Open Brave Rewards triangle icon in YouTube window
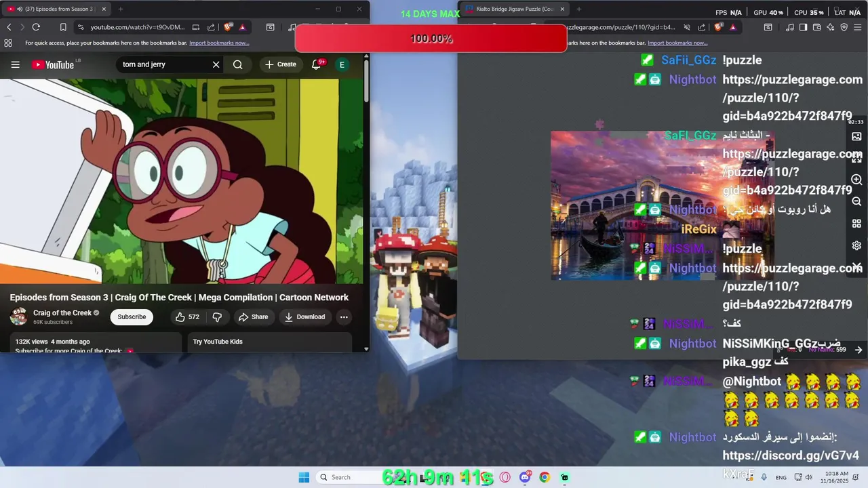 coord(242,27)
